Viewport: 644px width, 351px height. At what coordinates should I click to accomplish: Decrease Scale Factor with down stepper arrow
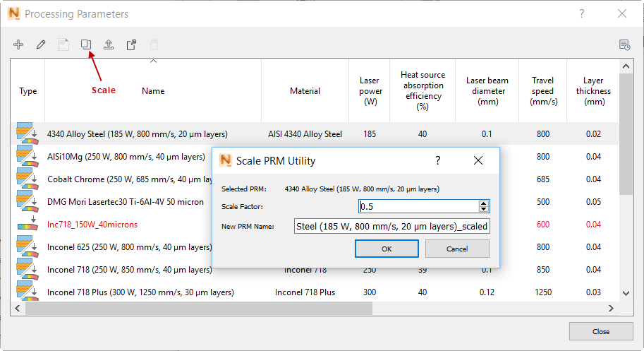tap(483, 209)
